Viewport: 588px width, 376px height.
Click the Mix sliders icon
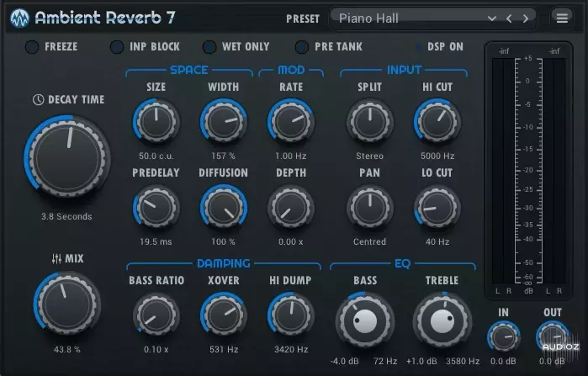[x=56, y=259]
